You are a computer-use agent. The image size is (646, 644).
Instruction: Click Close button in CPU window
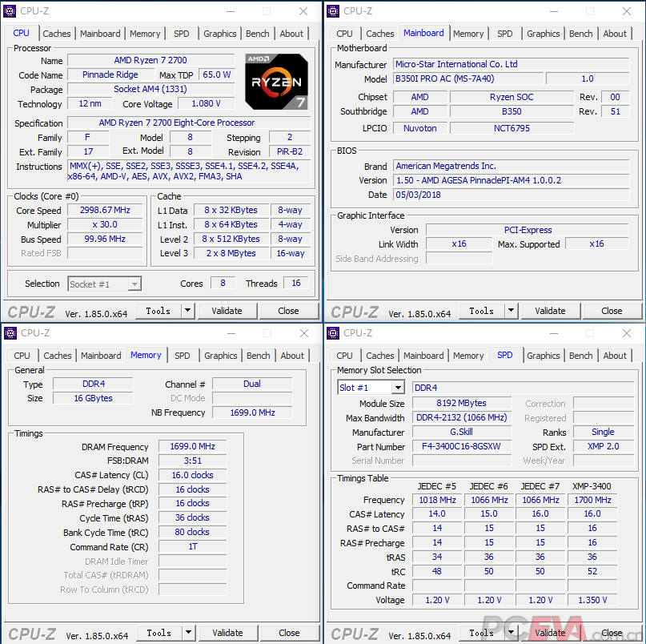coord(288,311)
